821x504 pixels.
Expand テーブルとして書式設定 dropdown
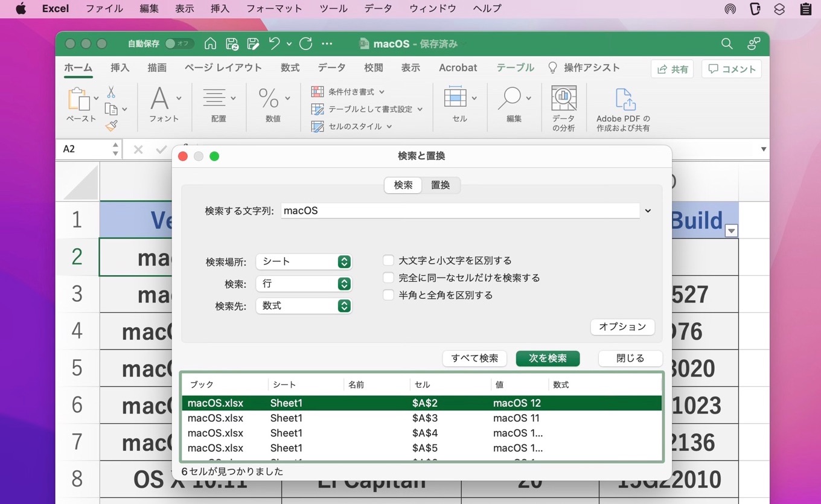[420, 109]
